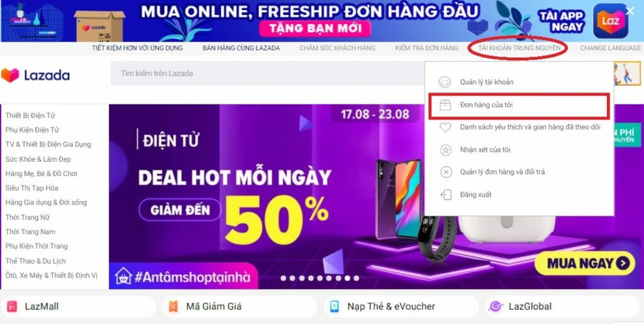Expand the Tiết kiệm hơn với ứng dụng menu

137,48
